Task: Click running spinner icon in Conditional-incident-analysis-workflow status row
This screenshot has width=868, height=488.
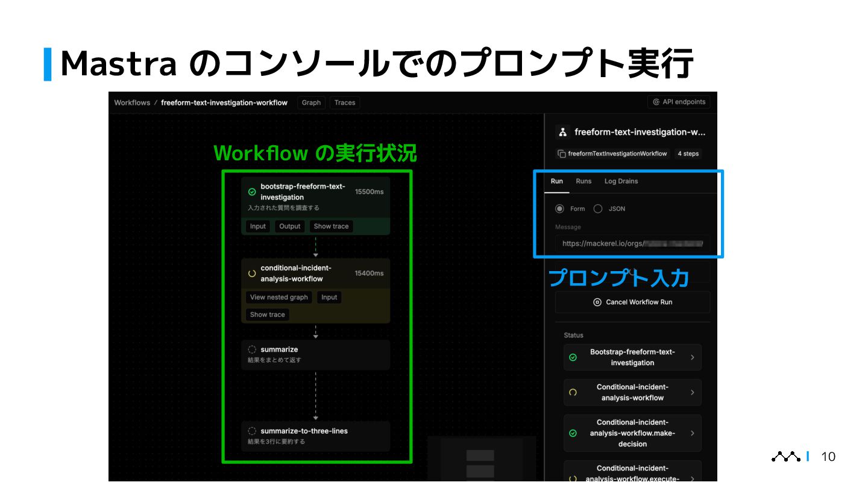Action: 573,392
